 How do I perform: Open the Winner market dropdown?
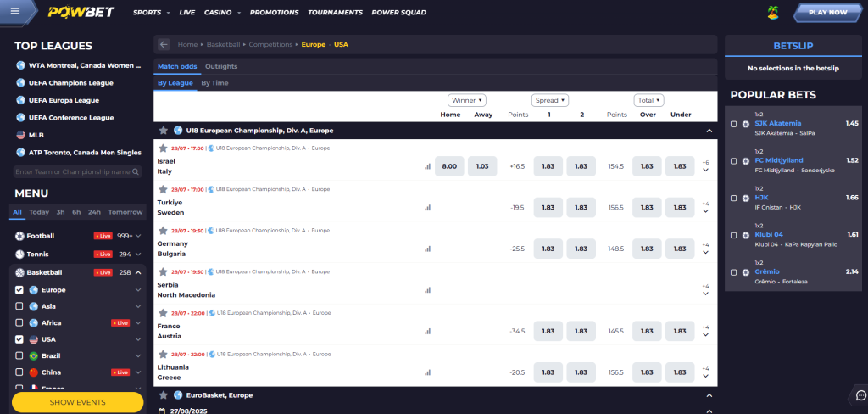click(467, 100)
